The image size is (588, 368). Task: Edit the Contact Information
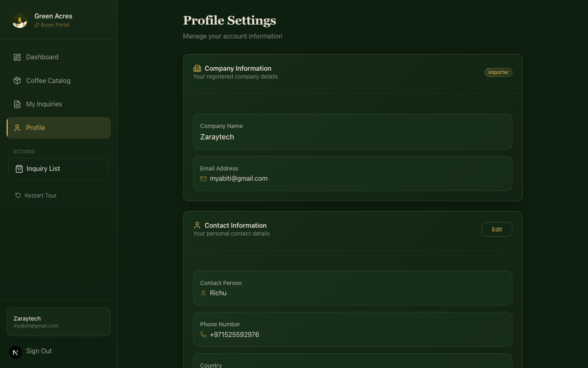pos(497,229)
